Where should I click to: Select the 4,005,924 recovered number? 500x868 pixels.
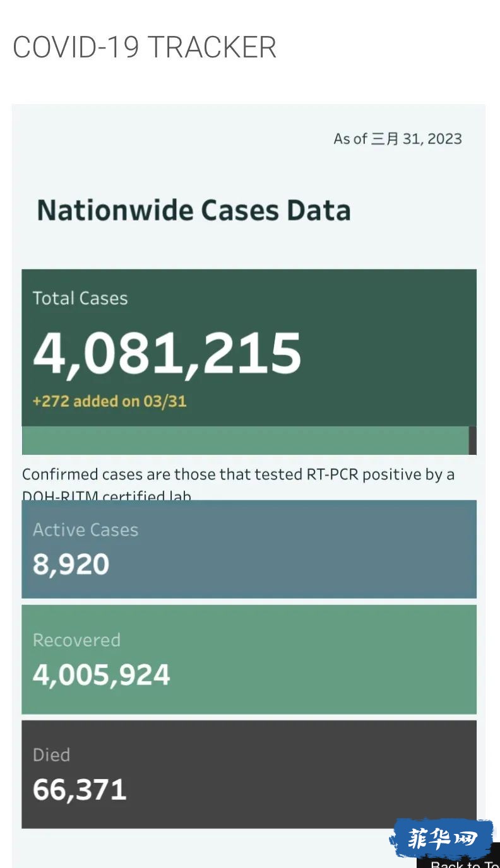pos(102,675)
